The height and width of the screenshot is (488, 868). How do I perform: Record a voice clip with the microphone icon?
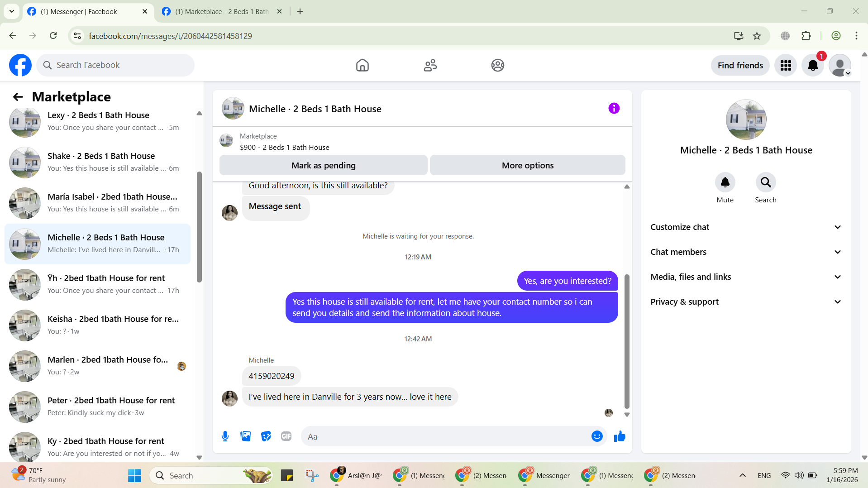(225, 436)
